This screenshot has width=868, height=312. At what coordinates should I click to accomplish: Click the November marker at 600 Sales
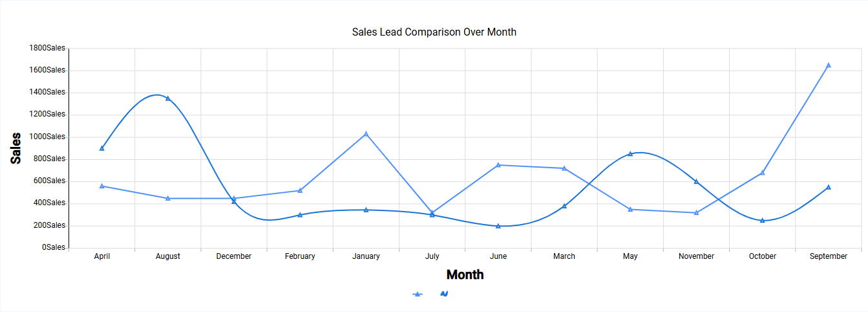tap(696, 182)
